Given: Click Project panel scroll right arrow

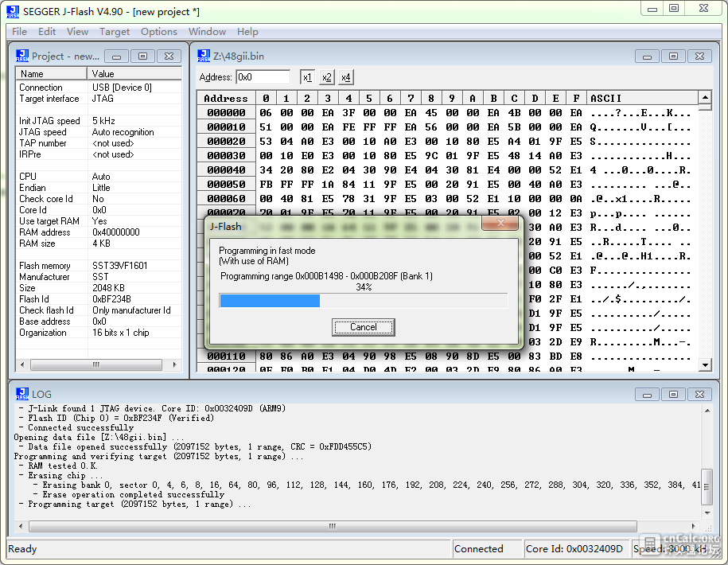Looking at the screenshot, I should [174, 364].
